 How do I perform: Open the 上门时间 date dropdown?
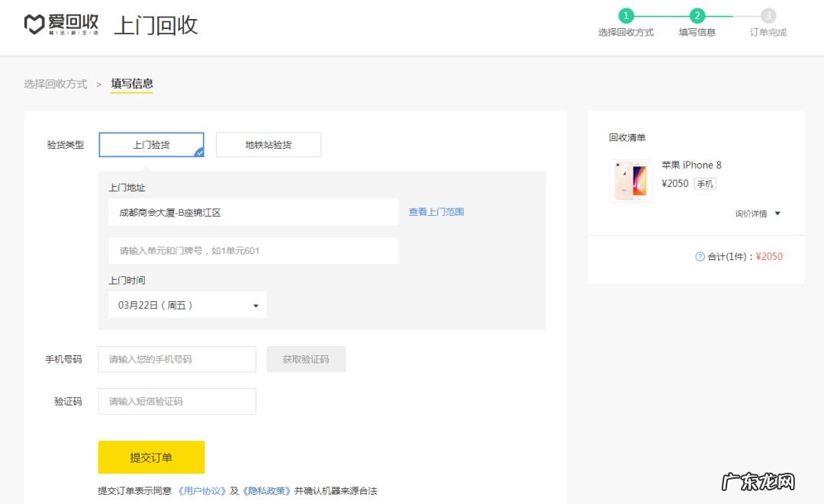(x=187, y=304)
